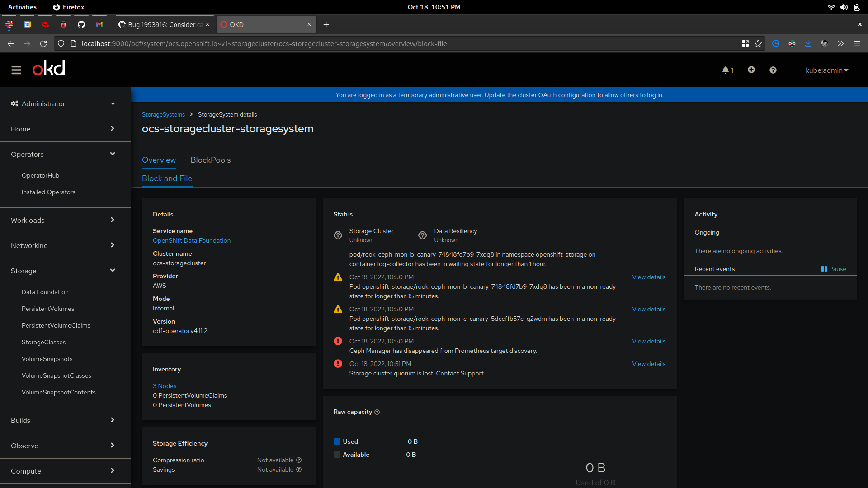Viewport: 868px width, 488px height.
Task: Open the Firefox downloads panel
Action: pos(808,43)
